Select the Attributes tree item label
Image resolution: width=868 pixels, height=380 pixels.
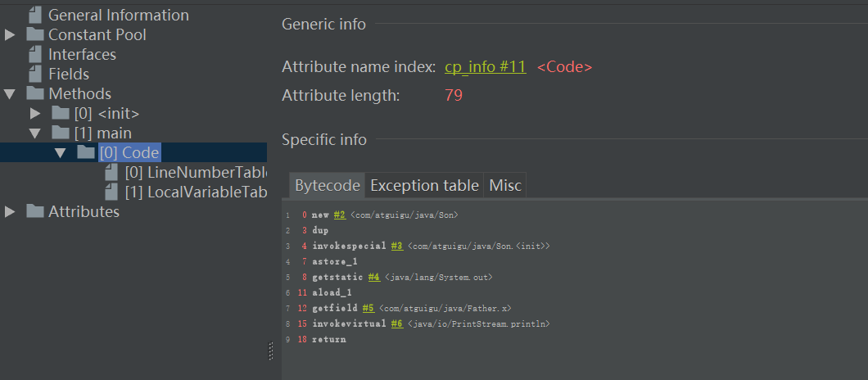(84, 211)
